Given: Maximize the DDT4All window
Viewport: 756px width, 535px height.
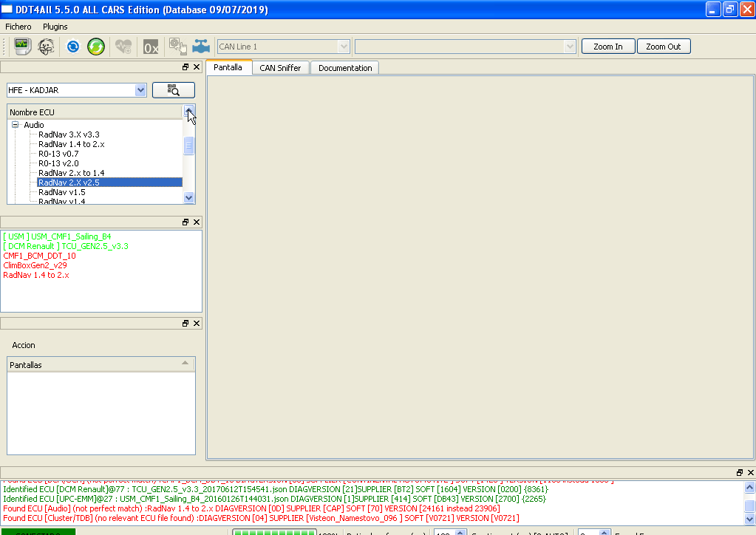Looking at the screenshot, I should pyautogui.click(x=730, y=10).
